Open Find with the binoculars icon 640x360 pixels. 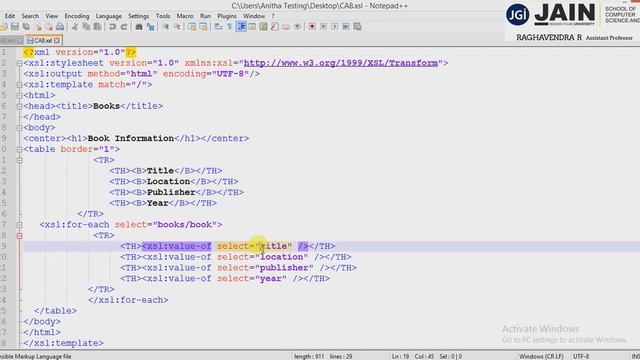click(x=139, y=27)
